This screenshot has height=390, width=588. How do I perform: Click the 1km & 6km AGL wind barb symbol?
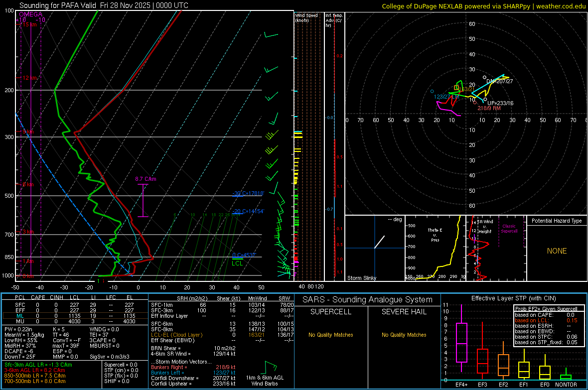tap(271, 368)
